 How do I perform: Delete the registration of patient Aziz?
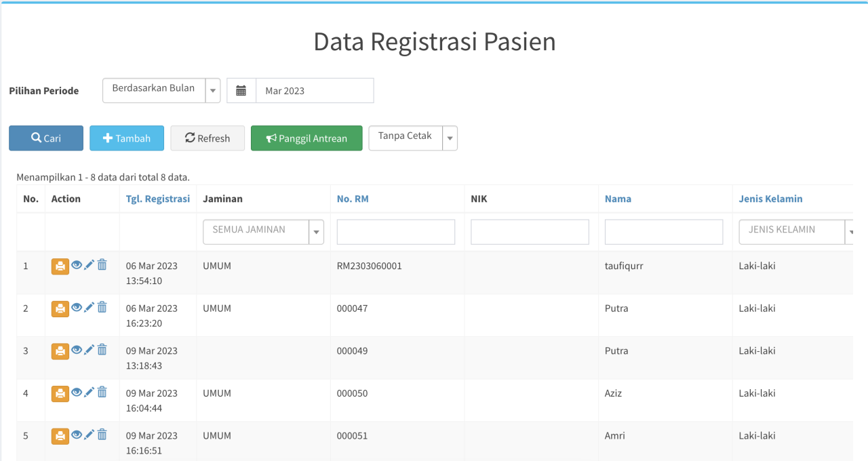(102, 392)
